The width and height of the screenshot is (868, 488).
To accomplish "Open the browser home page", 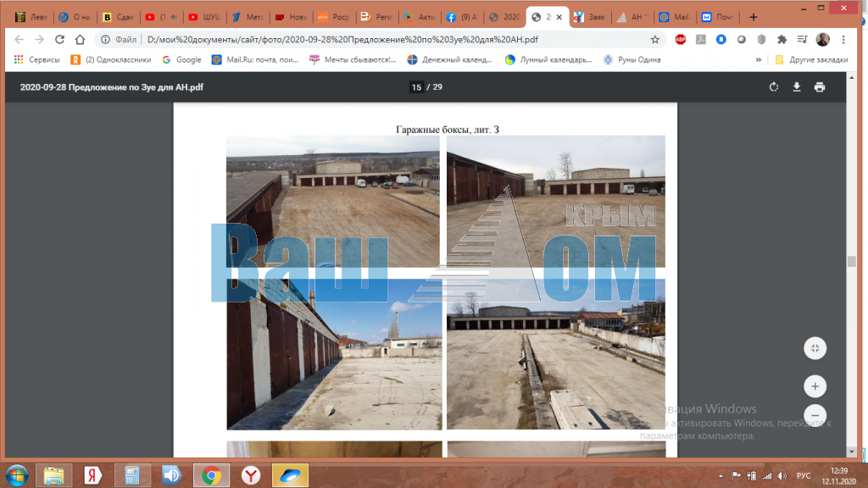I will click(81, 39).
